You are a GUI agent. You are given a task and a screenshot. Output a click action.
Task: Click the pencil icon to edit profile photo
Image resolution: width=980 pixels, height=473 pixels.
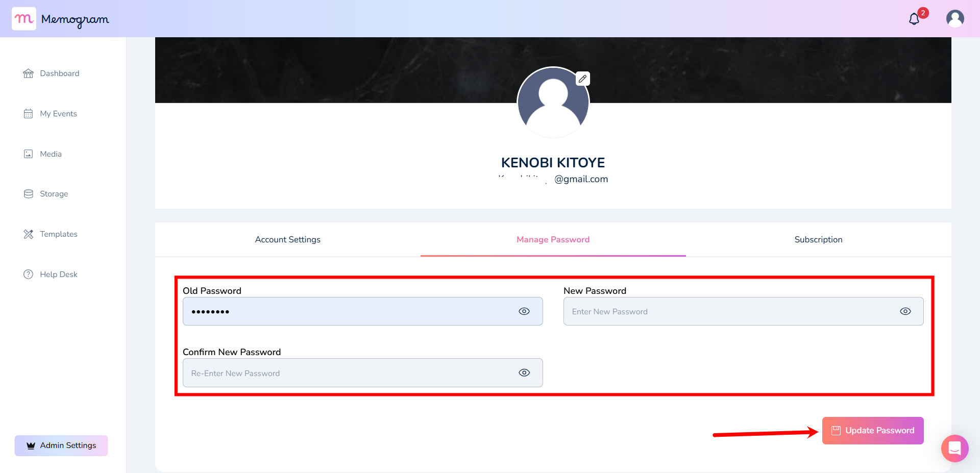point(582,79)
